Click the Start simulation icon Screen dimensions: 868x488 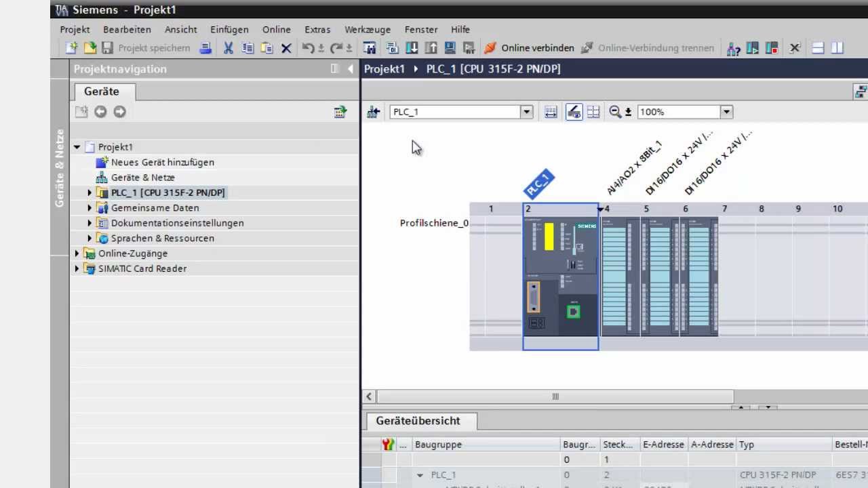point(450,48)
